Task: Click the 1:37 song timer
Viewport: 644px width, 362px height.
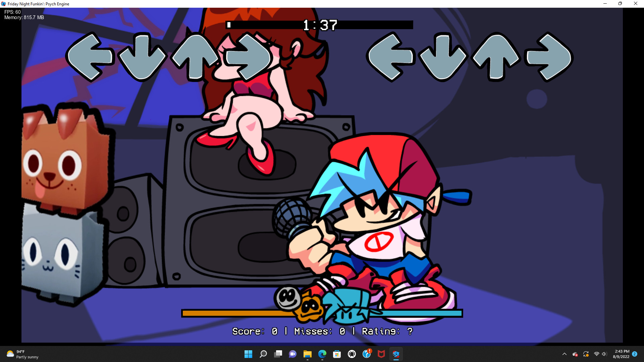Action: 320,25
